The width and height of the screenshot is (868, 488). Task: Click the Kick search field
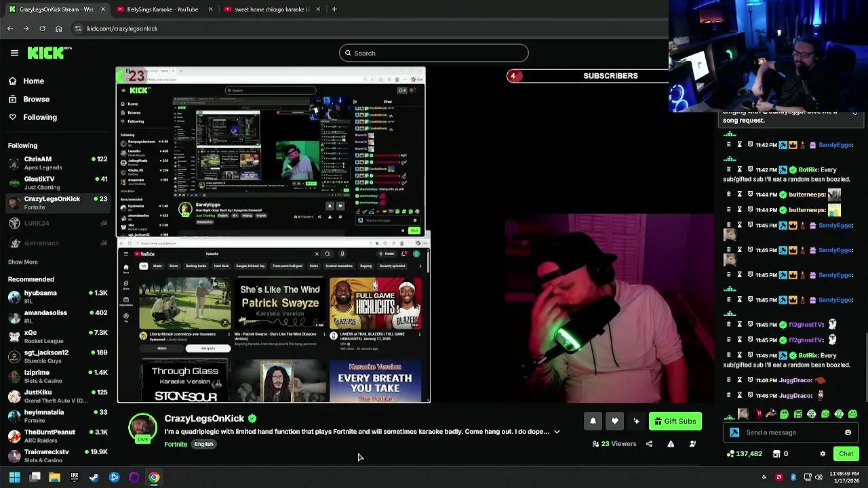tap(433, 53)
